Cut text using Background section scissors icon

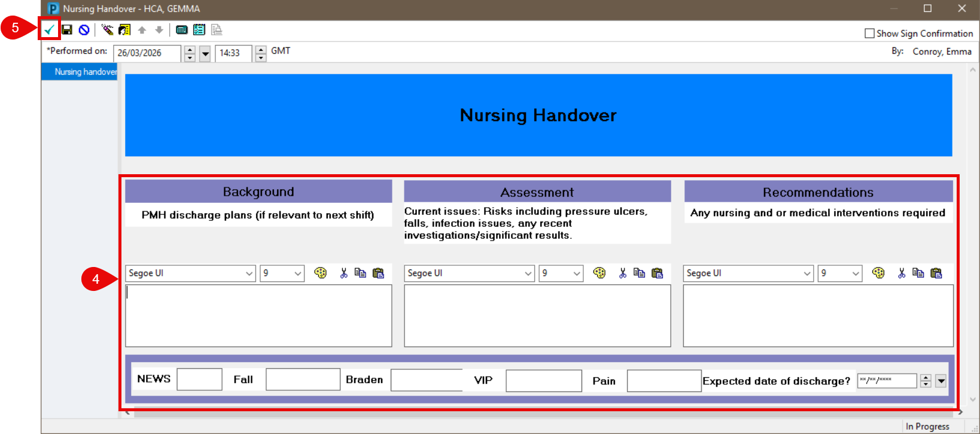pyautogui.click(x=343, y=273)
